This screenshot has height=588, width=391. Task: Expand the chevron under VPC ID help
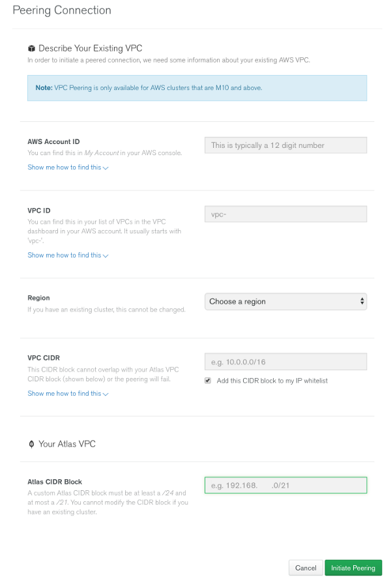point(106,256)
